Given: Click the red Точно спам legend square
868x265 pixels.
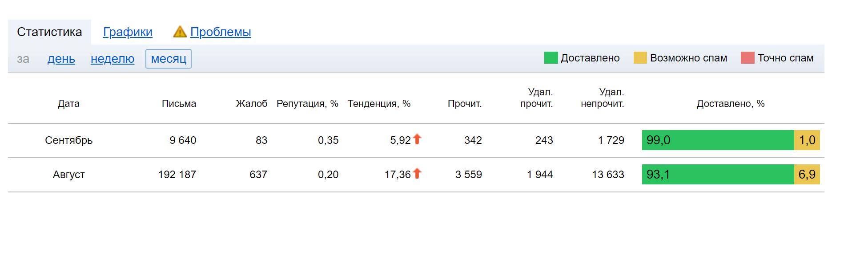Looking at the screenshot, I should (747, 58).
